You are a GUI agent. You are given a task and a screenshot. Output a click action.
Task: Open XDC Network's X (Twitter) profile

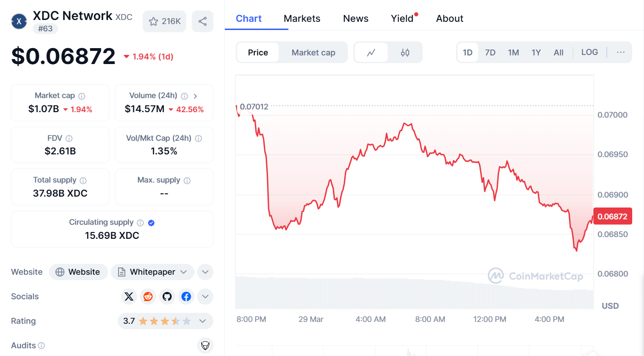coord(129,296)
